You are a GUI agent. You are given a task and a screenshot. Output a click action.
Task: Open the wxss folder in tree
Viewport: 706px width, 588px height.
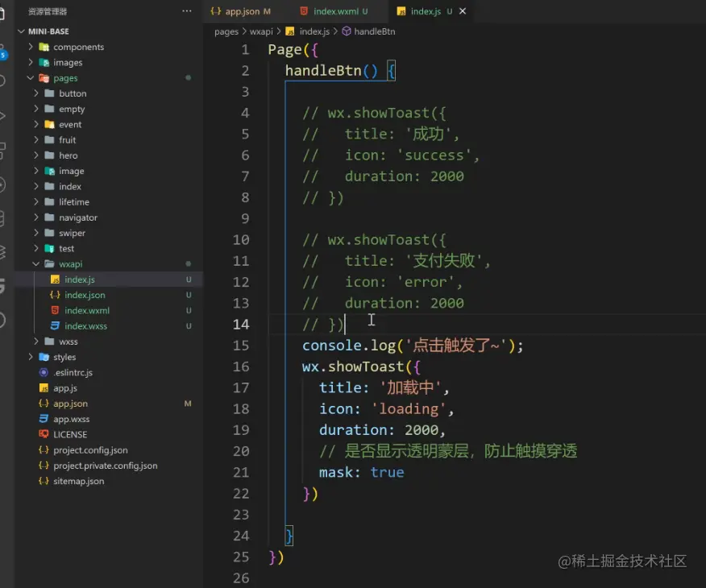(x=68, y=342)
